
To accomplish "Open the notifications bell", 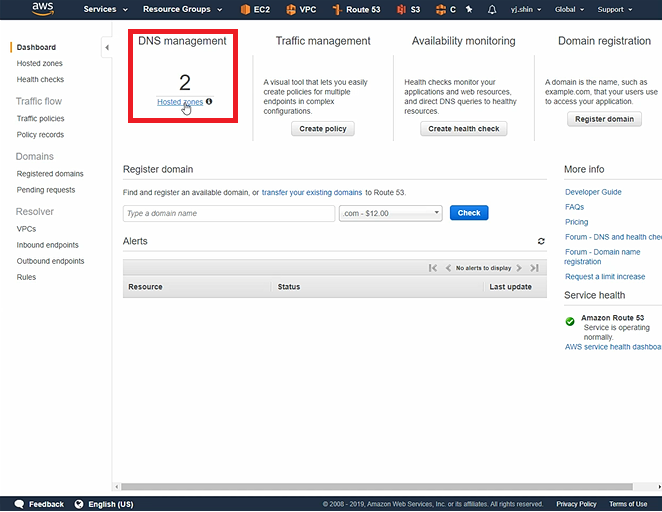I will [x=492, y=9].
